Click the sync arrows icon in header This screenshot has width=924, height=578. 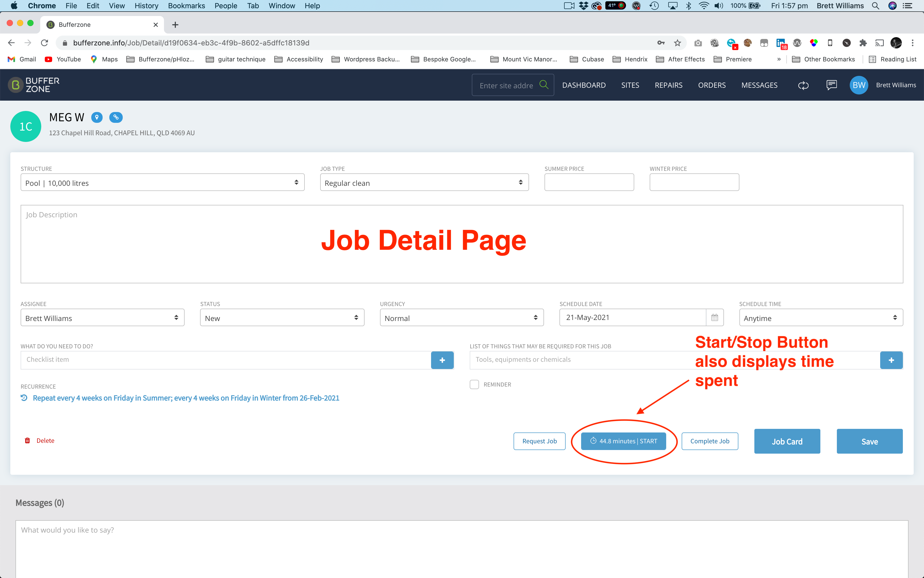(803, 85)
